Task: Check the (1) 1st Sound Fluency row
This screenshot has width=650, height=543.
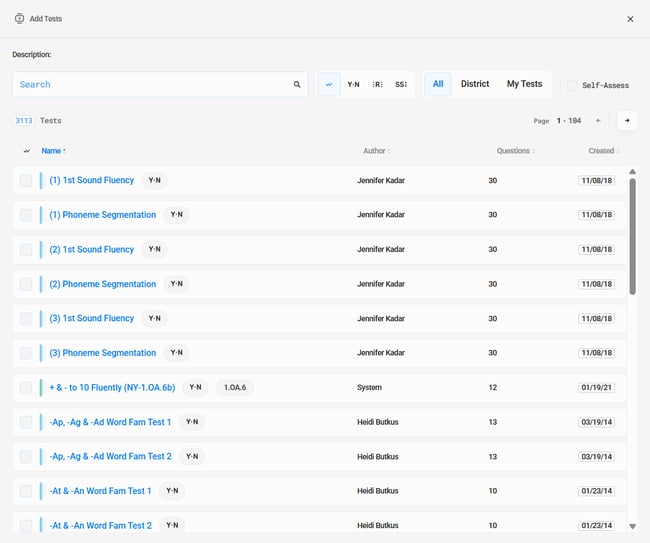Action: (x=26, y=181)
